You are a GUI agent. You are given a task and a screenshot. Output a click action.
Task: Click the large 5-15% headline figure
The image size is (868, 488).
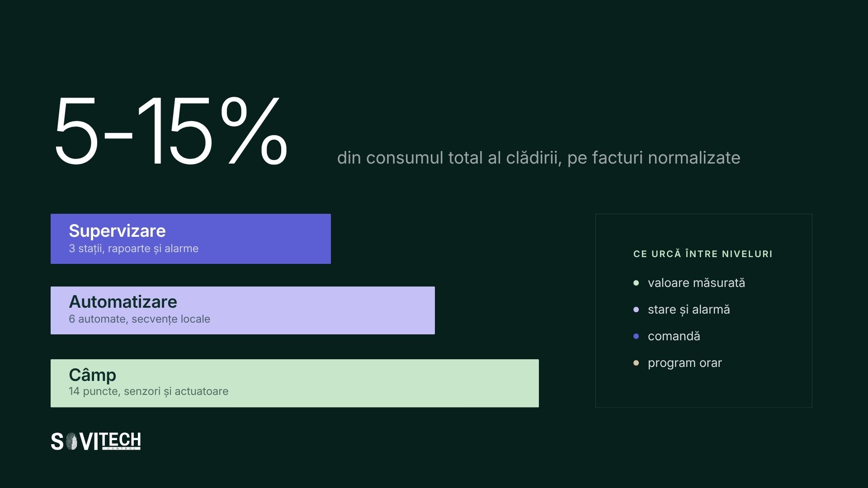pos(171,131)
